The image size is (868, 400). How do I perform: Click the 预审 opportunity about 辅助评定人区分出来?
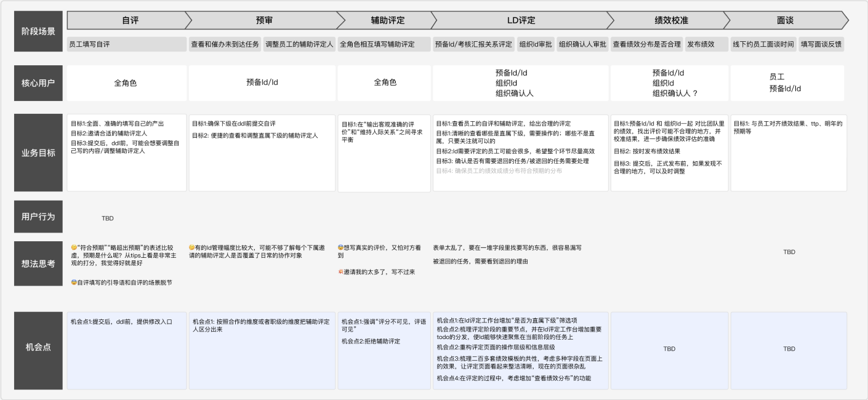pyautogui.click(x=261, y=326)
